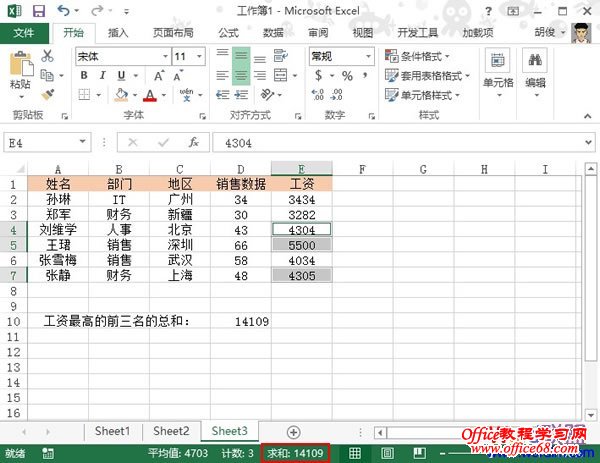This screenshot has height=463, width=600.
Task: Open the font size dropdown
Action: click(x=199, y=57)
